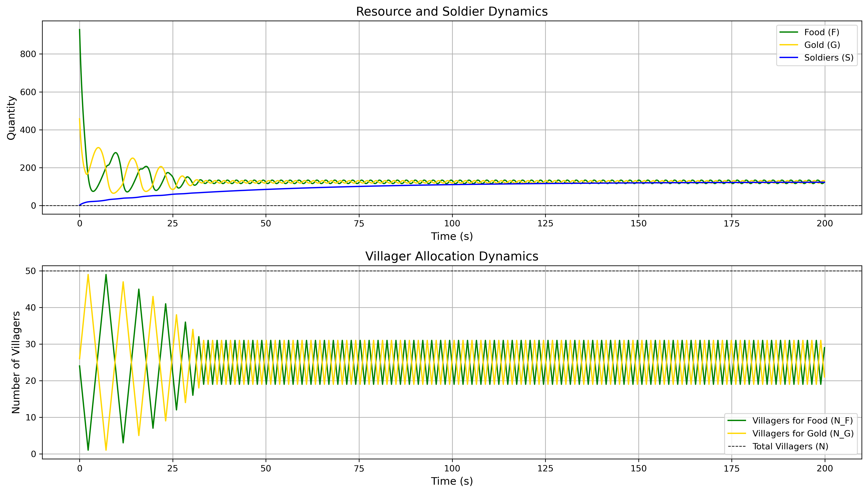Click the yellow Gold legend line swatch
868x493 pixels.
(789, 45)
